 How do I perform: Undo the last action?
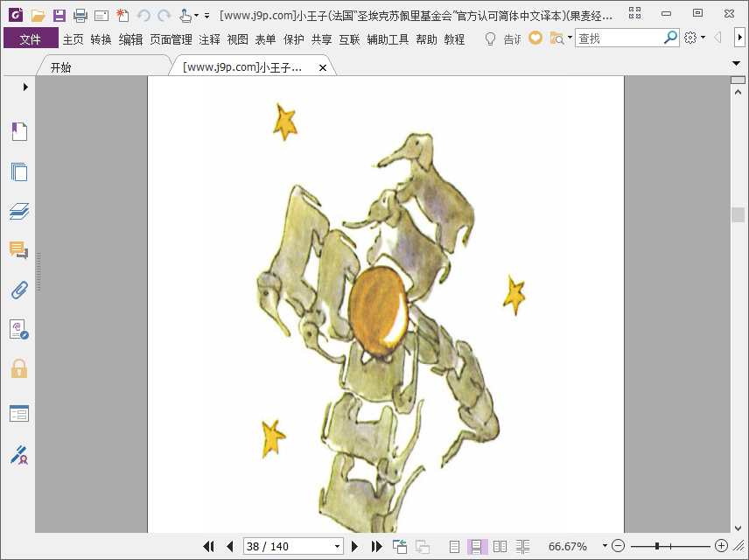143,16
